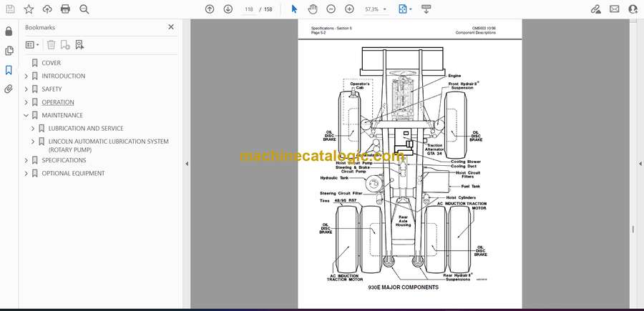
Task: Collapse the MAINTENANCE bookmark
Action: 26,115
